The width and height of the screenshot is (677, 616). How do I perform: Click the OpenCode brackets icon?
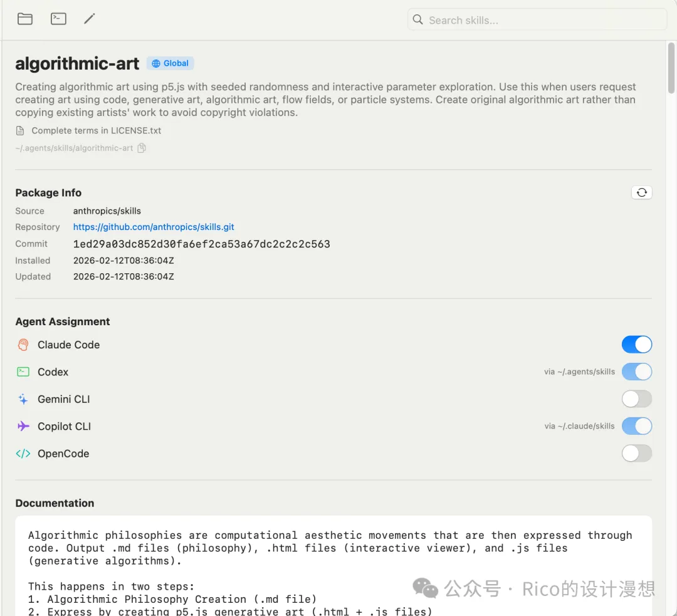click(x=23, y=454)
